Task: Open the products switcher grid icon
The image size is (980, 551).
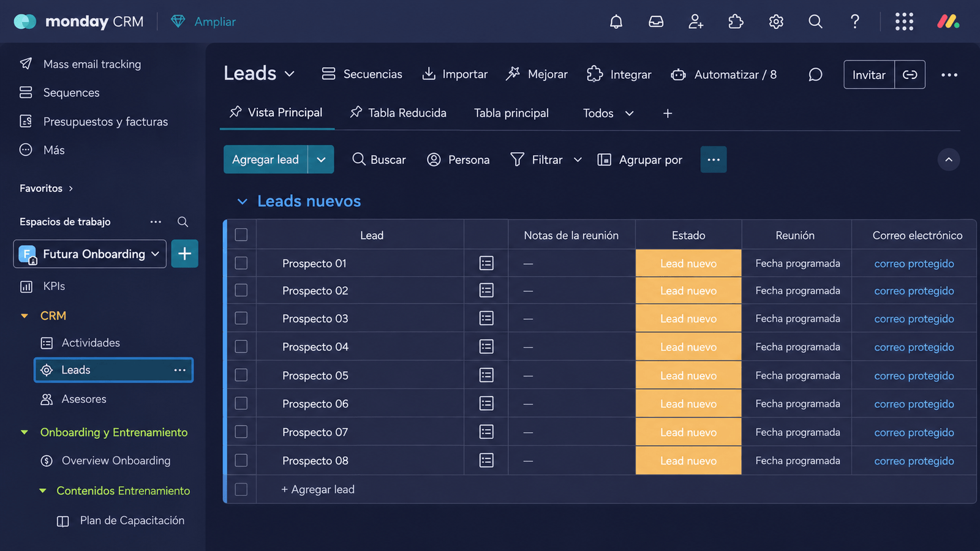Action: 904,22
